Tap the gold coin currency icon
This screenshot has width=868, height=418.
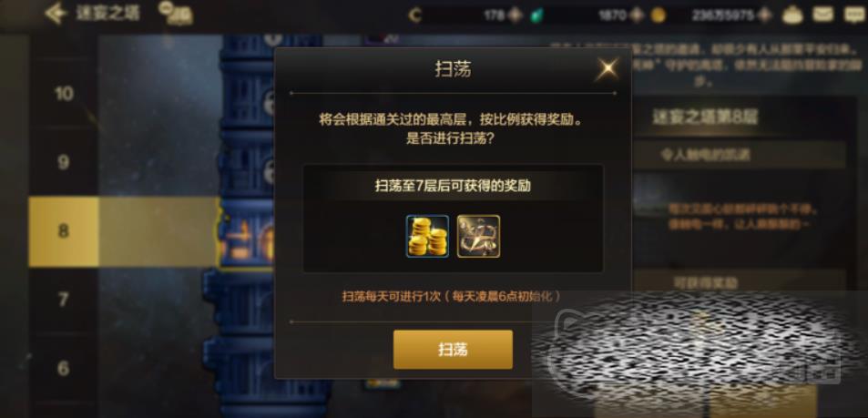[659, 15]
